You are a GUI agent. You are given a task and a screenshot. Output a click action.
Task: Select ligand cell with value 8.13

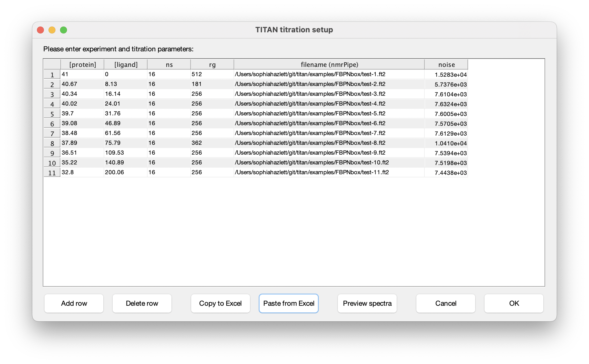click(x=126, y=84)
